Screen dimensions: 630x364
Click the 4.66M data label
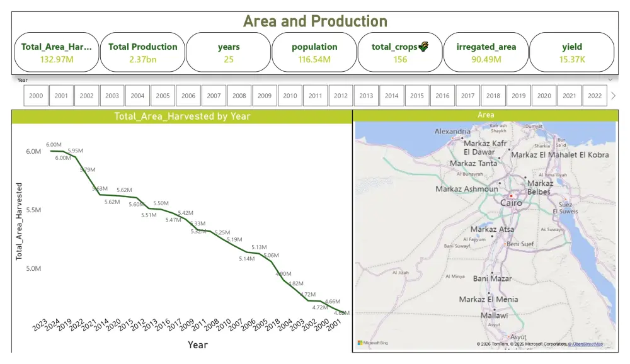(x=333, y=301)
